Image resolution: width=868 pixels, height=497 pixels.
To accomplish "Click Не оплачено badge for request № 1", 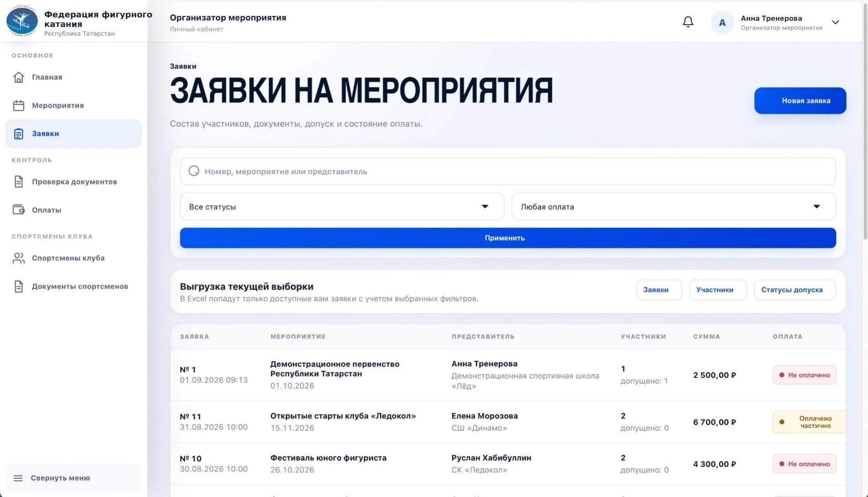I will click(804, 375).
